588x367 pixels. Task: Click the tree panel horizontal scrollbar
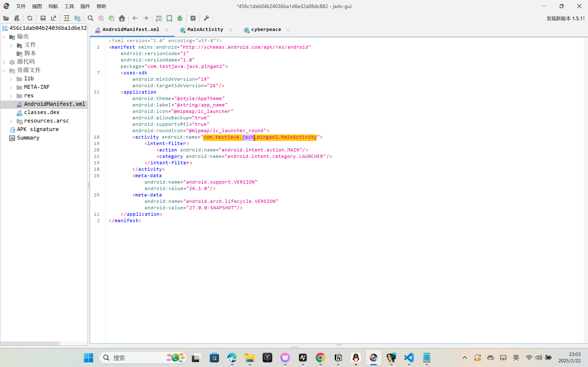30,343
